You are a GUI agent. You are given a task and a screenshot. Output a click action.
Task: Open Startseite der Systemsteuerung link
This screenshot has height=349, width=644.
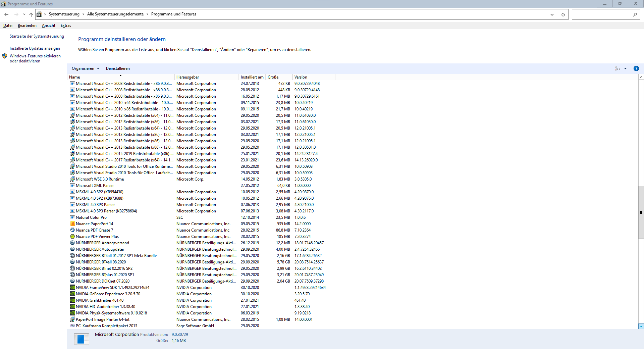pyautogui.click(x=37, y=36)
